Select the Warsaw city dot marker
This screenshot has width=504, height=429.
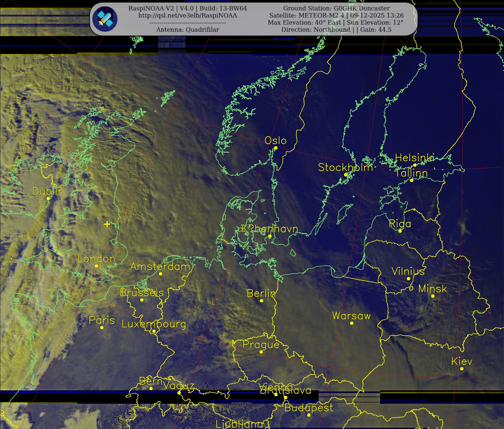click(x=351, y=323)
